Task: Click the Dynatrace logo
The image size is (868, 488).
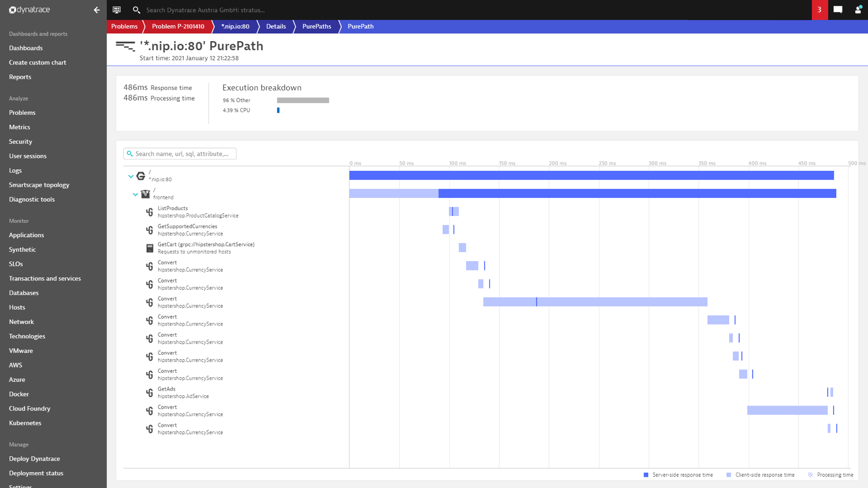Action: coord(30,10)
